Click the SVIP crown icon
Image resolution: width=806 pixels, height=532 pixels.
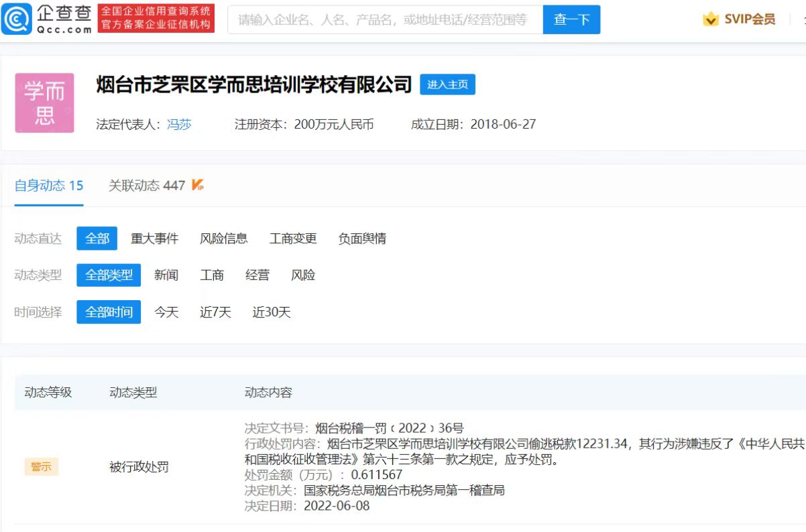(x=711, y=19)
